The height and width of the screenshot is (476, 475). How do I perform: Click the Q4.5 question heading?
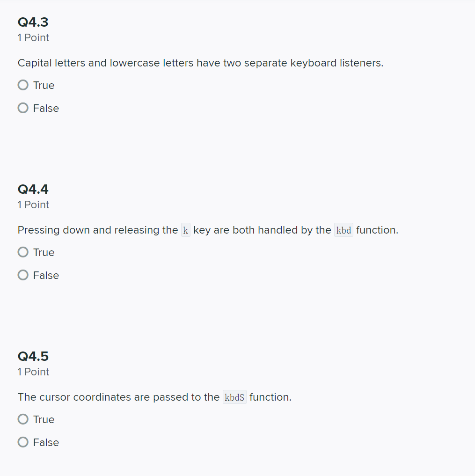coord(33,356)
